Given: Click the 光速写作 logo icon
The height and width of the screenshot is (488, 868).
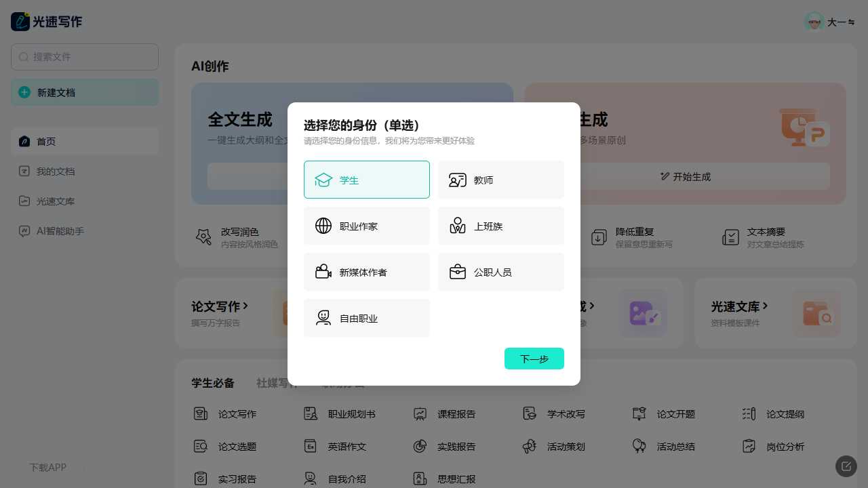Looking at the screenshot, I should click(x=20, y=22).
